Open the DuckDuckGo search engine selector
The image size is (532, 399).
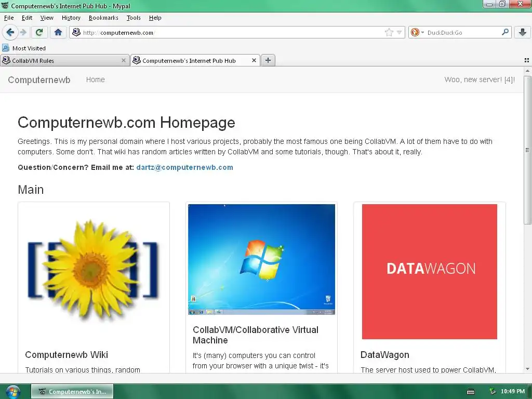coord(417,33)
